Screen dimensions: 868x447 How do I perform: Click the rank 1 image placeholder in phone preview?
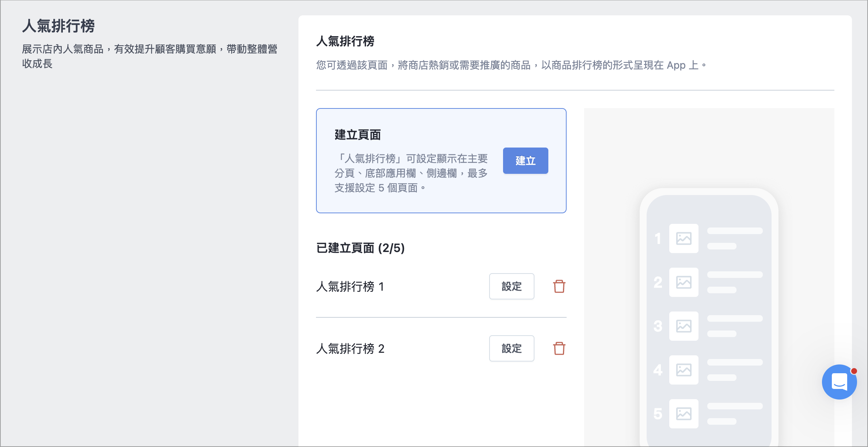684,238
